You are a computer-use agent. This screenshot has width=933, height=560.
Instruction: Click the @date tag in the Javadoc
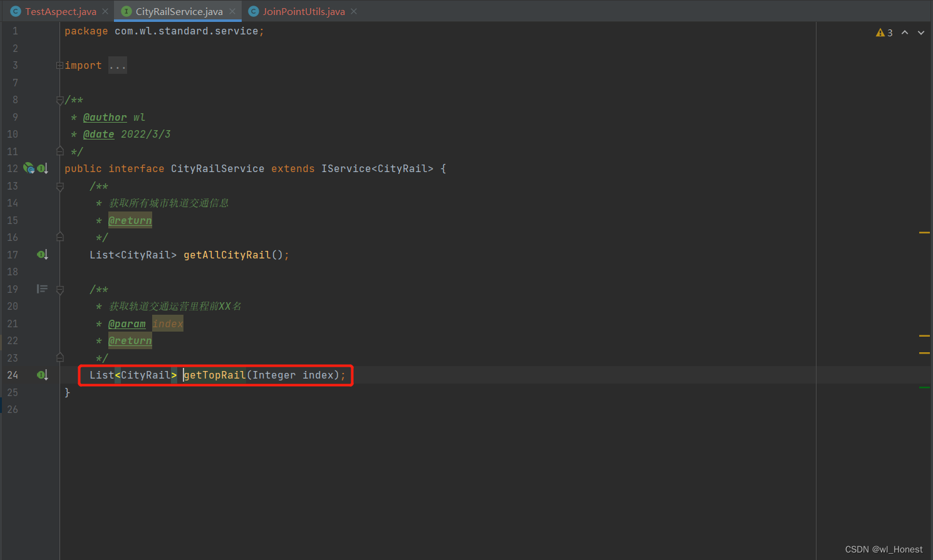point(98,134)
